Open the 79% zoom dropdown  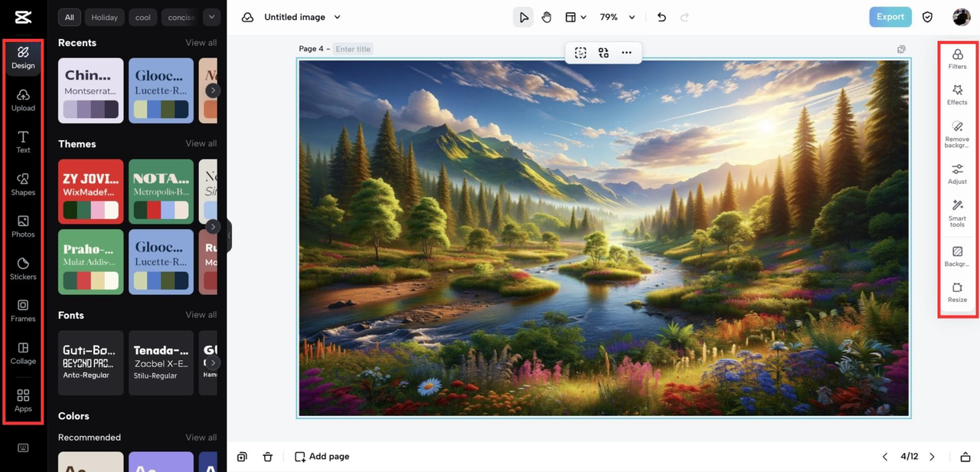[x=618, y=17]
